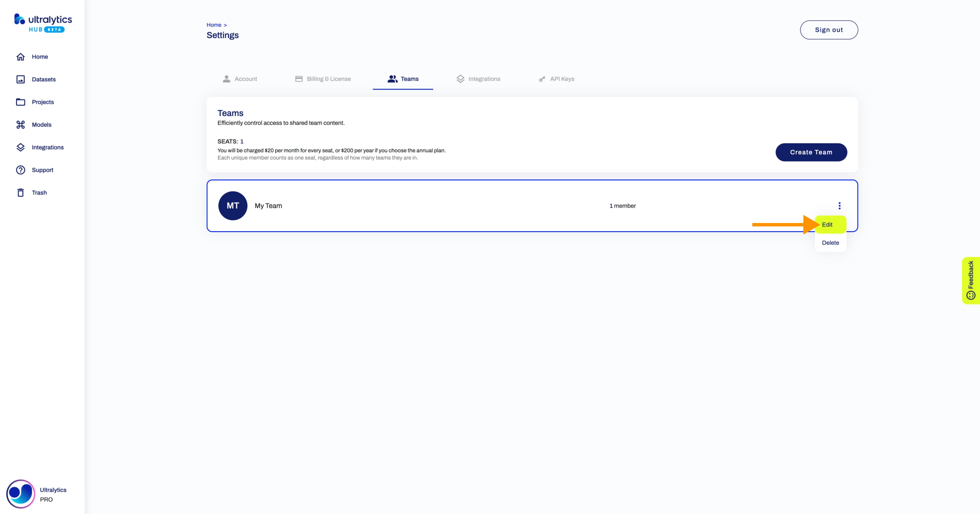Click the Integrations sidebar icon
This screenshot has height=514, width=980.
[21, 147]
